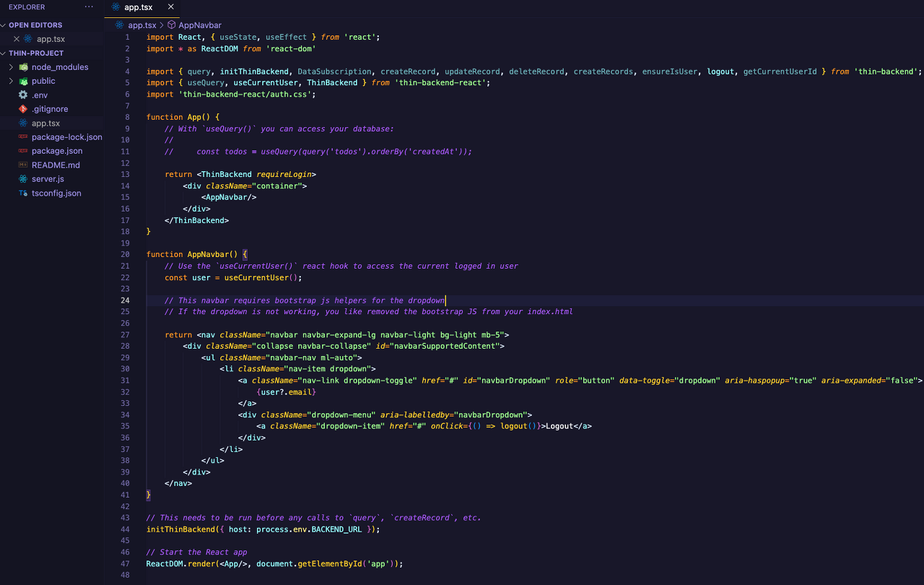Viewport: 924px width, 585px height.
Task: Click npm icon beside package.json
Action: click(24, 151)
